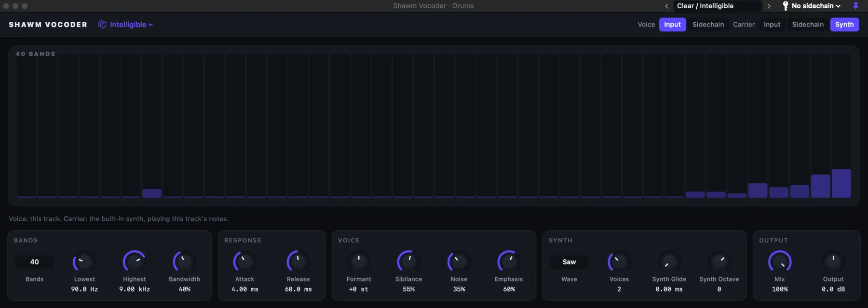
Task: Click the Release knob
Action: pyautogui.click(x=298, y=262)
